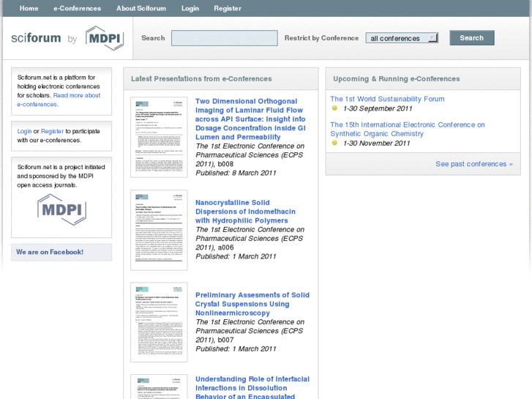The height and width of the screenshot is (399, 532).
Task: Click 'Published: 8 March 2011' text
Action: click(236, 173)
